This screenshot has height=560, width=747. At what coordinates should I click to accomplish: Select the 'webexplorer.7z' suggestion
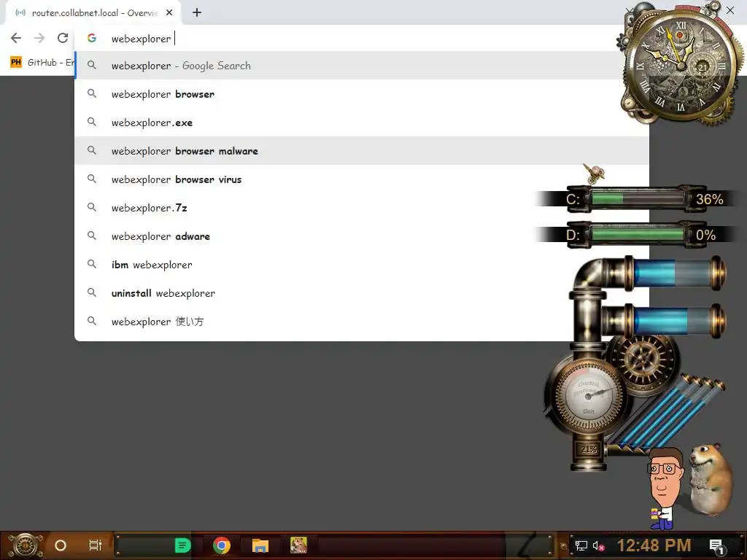[362, 208]
